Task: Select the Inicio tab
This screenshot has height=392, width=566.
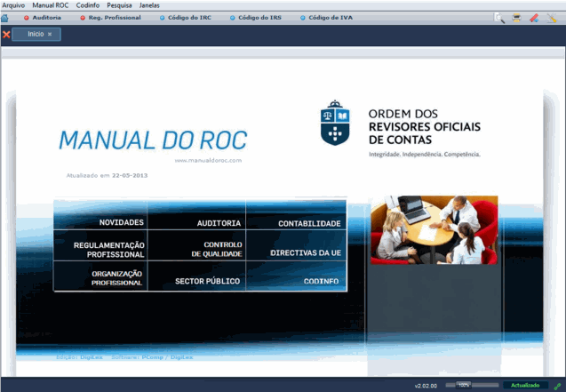Action: click(36, 34)
